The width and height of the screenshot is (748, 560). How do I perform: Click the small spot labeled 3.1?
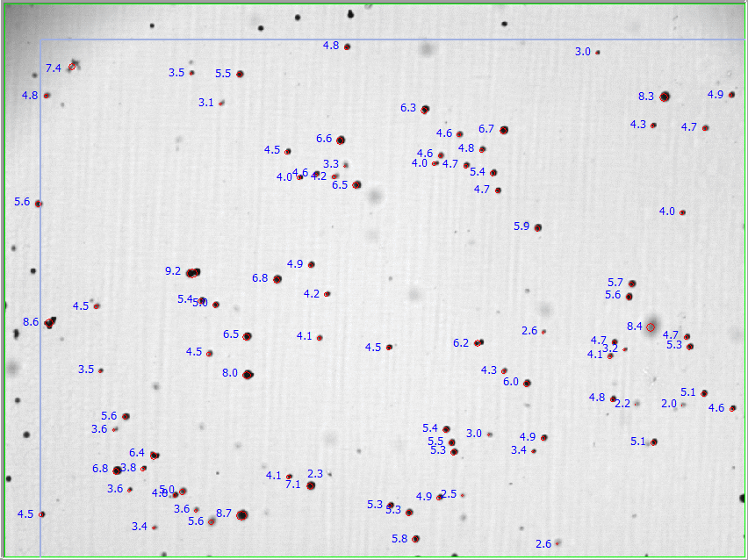(x=221, y=104)
